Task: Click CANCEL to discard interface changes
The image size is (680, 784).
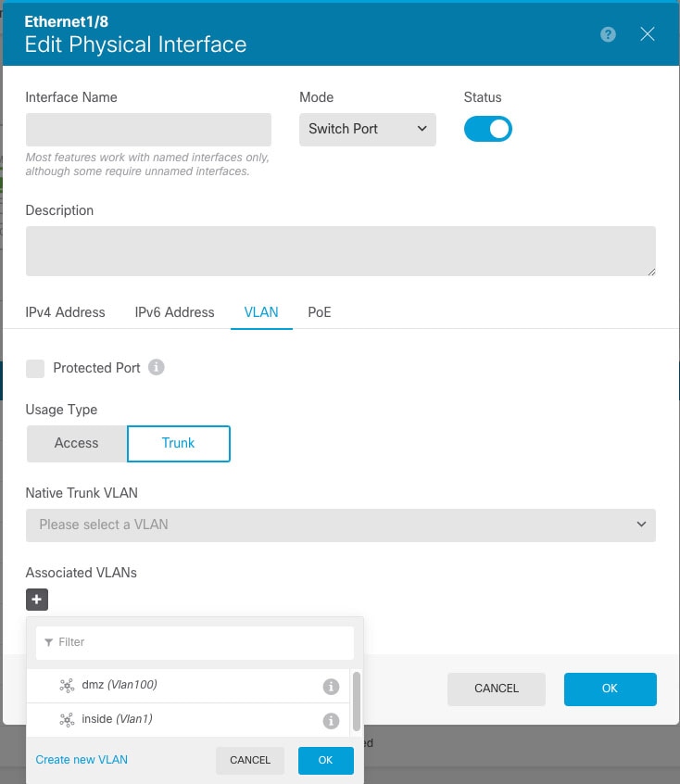Action: pyautogui.click(x=496, y=689)
